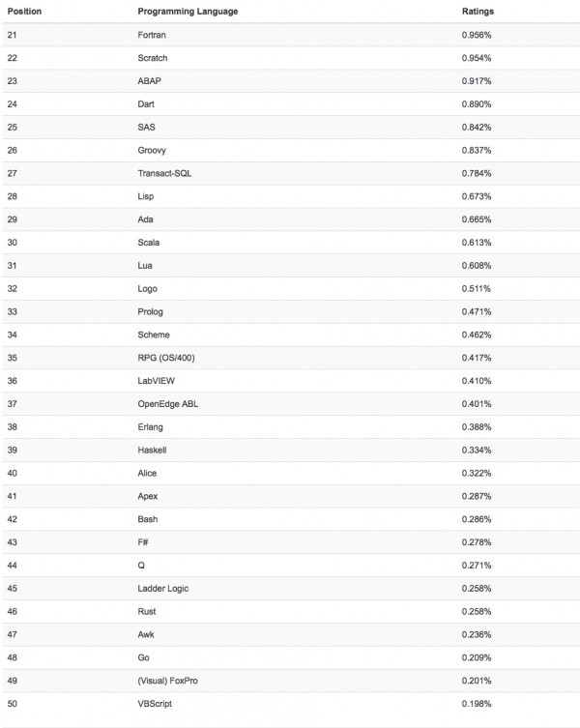This screenshot has width=580, height=728.
Task: Click the Bash language name
Action: coord(148,519)
